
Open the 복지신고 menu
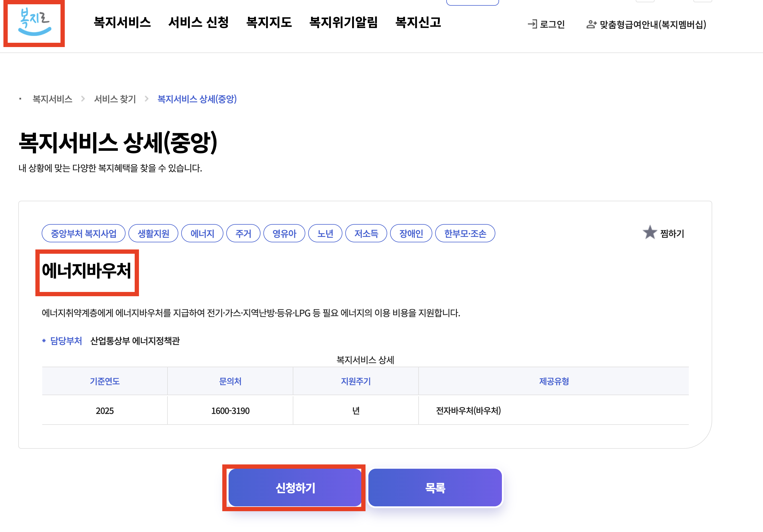[418, 23]
